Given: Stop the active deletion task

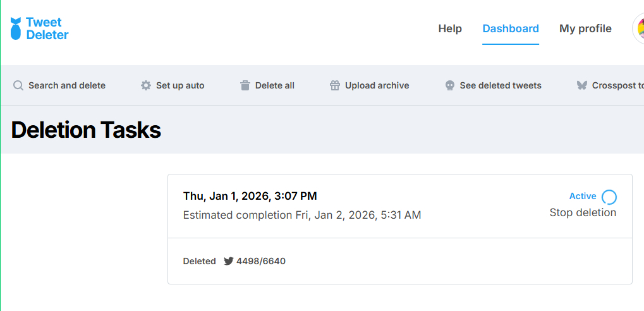Looking at the screenshot, I should pos(583,212).
